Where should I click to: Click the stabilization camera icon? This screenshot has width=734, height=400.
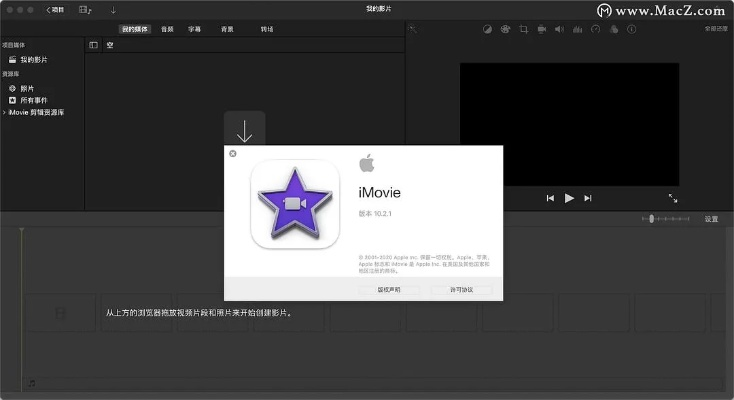coord(541,29)
